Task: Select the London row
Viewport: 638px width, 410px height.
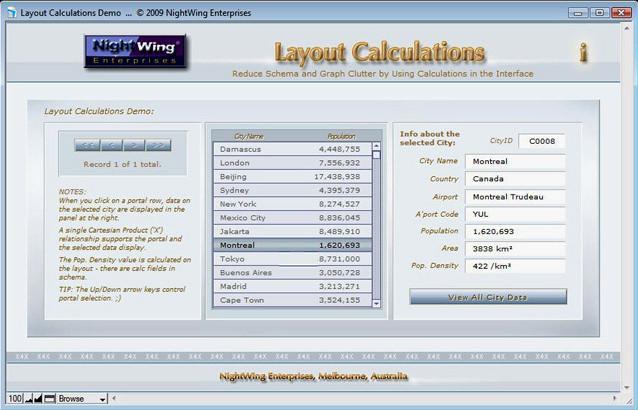Action: click(292, 163)
